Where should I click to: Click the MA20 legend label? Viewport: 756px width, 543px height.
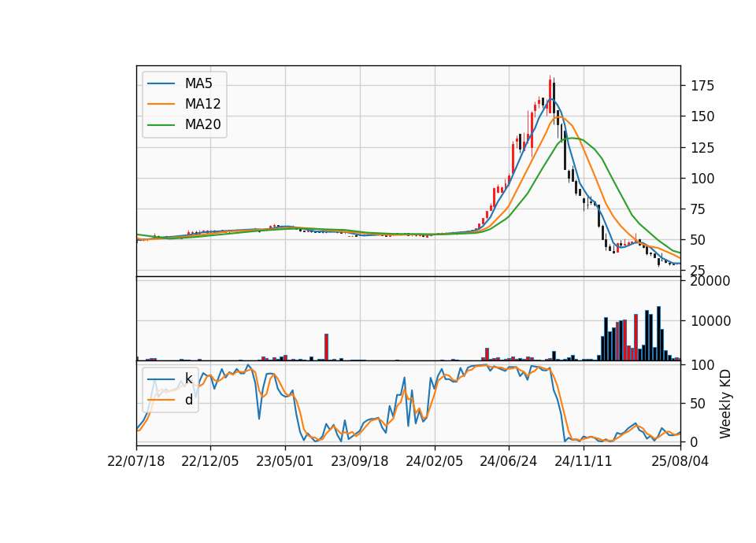coord(202,124)
